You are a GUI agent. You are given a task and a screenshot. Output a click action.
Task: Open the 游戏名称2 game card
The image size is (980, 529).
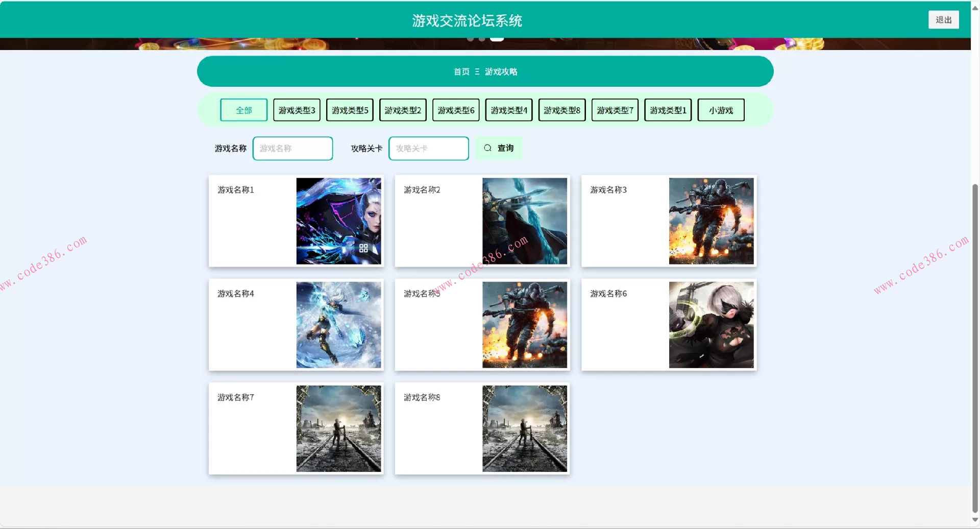[x=482, y=221]
